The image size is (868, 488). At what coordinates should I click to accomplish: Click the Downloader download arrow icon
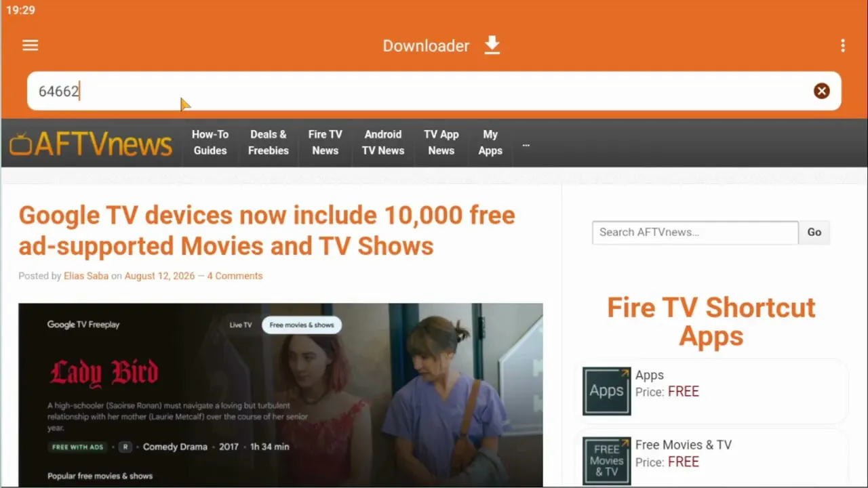pyautogui.click(x=492, y=45)
